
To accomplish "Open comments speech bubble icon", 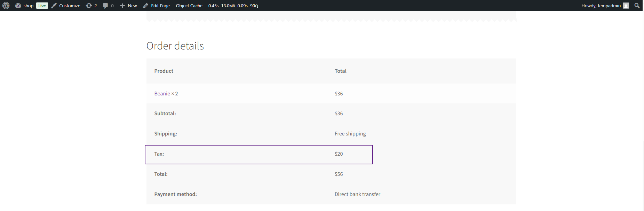I will 105,6.
